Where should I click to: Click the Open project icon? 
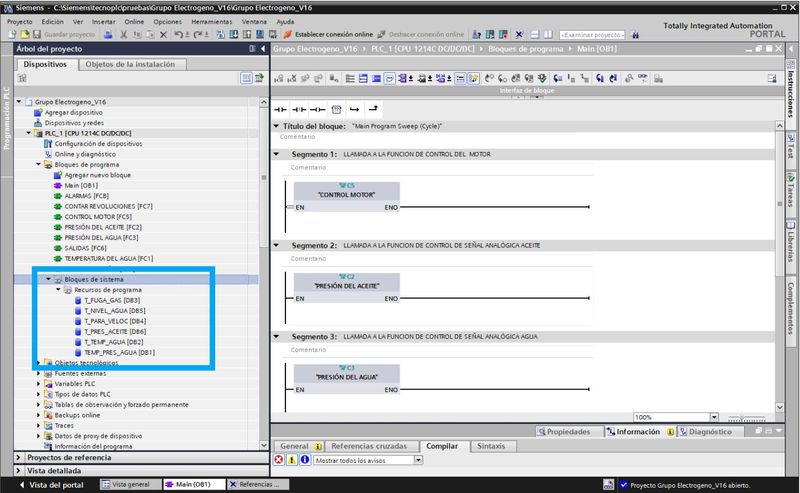pos(24,34)
